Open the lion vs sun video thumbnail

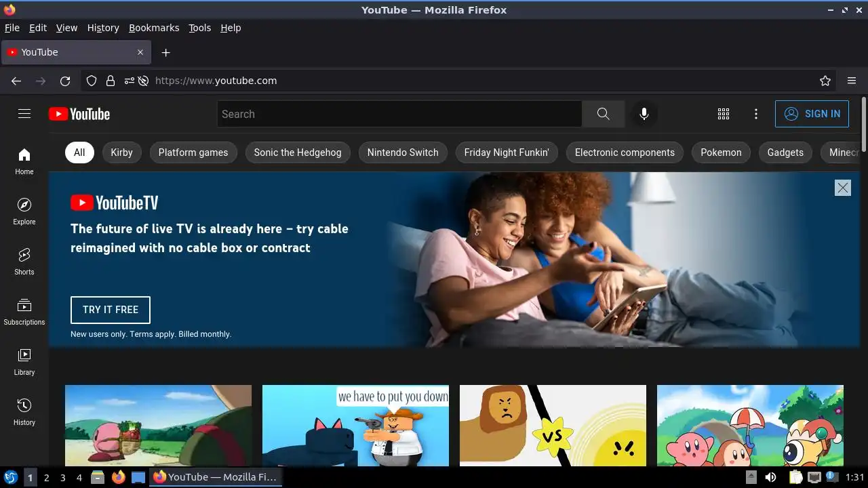[x=553, y=426]
